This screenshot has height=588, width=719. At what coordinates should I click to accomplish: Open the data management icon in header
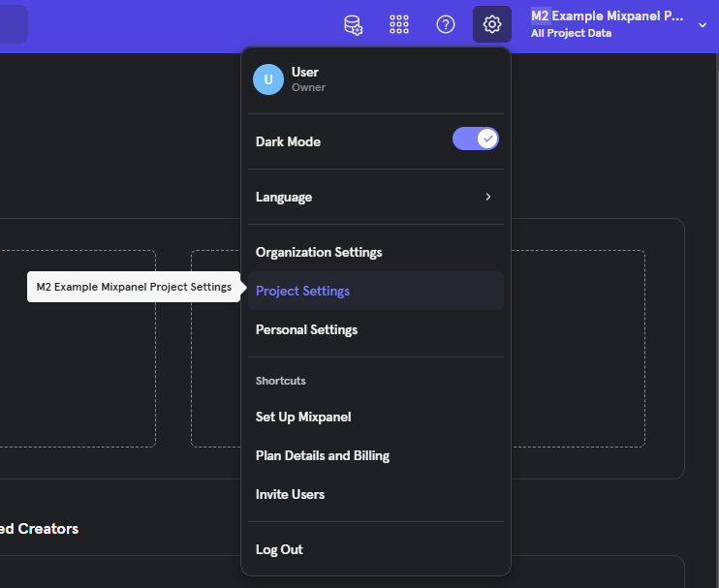tap(354, 24)
